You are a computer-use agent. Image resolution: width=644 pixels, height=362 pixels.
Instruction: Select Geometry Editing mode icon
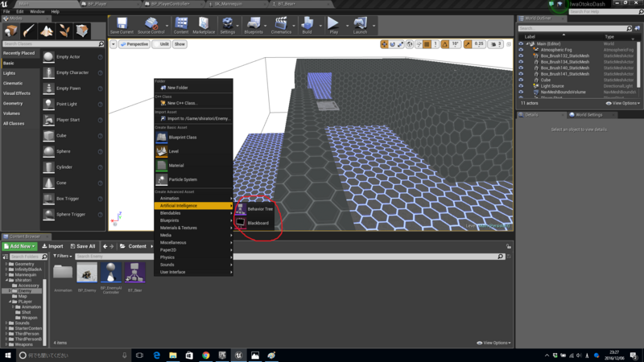(x=82, y=31)
